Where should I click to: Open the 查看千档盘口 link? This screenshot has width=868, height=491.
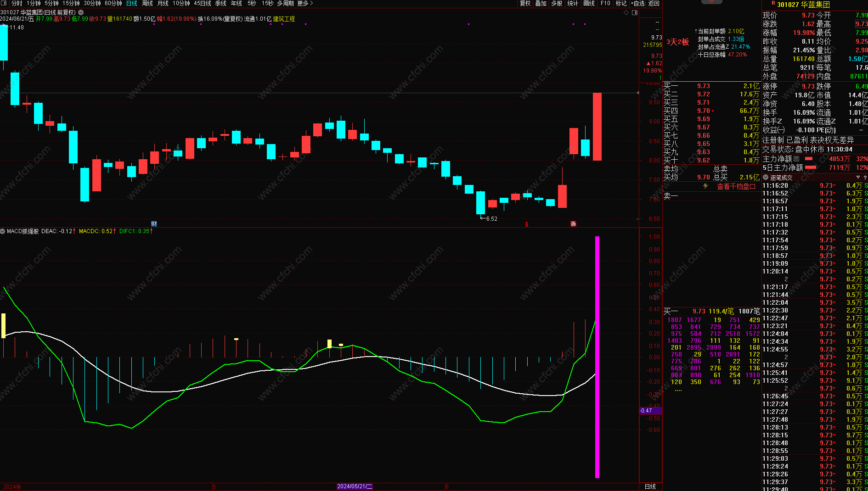(736, 187)
